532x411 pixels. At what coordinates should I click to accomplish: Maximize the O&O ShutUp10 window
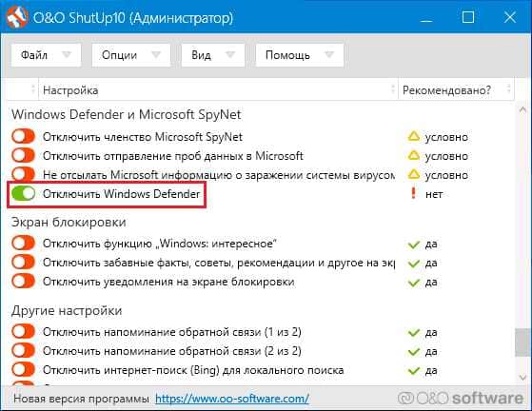tap(468, 17)
